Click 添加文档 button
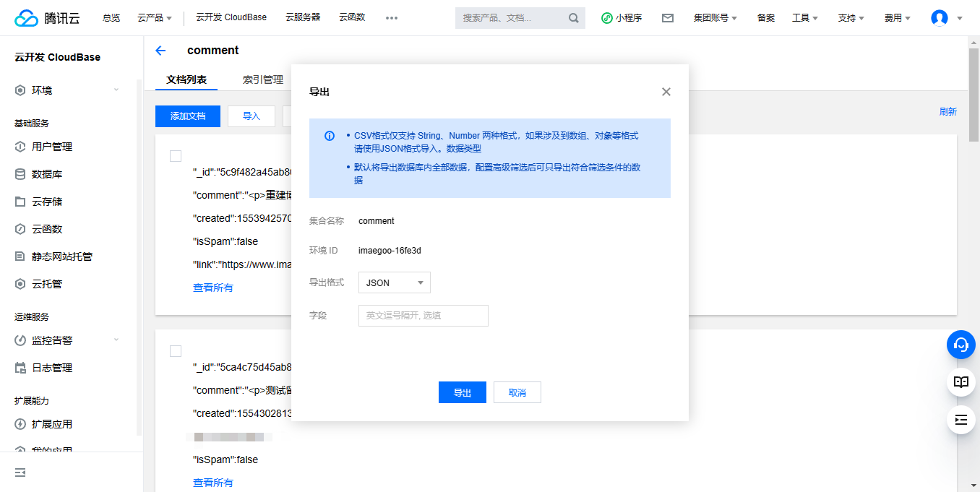The width and height of the screenshot is (980, 492). click(188, 116)
